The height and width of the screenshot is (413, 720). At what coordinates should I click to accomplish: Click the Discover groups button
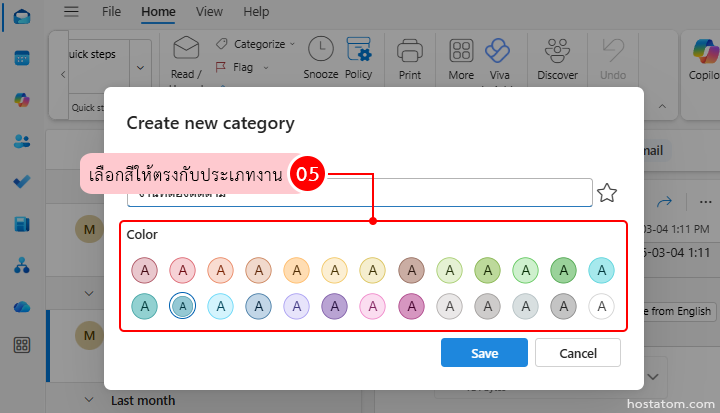point(557,58)
